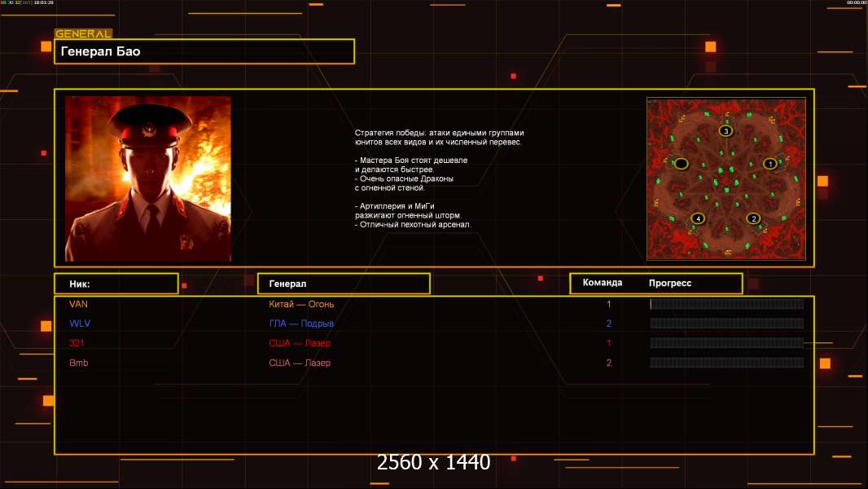Click start position marker 4 on the minimap
The width and height of the screenshot is (868, 489).
click(x=698, y=218)
